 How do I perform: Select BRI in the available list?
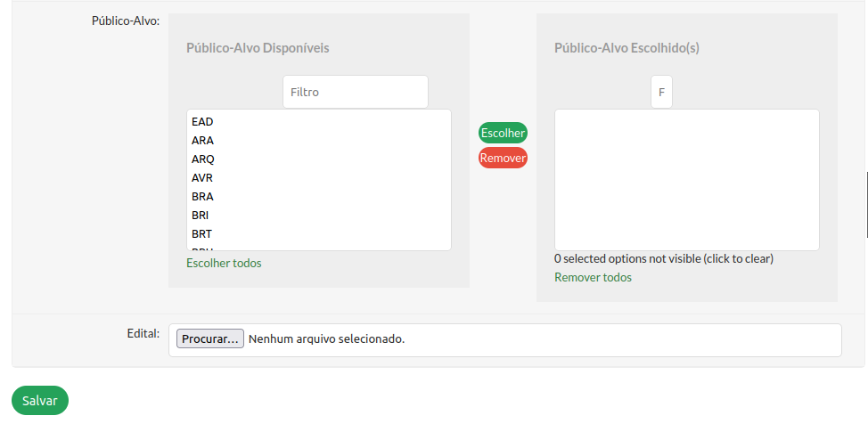tap(319, 216)
